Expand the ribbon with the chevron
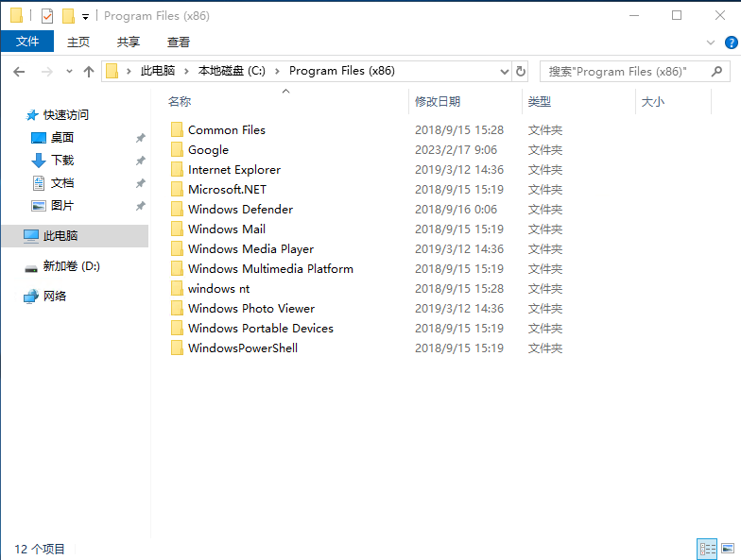This screenshot has width=741, height=560. pyautogui.click(x=712, y=42)
